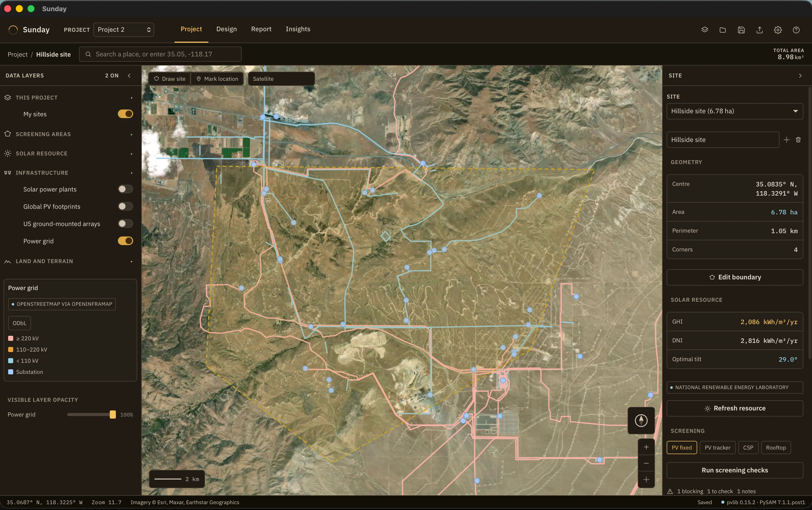Turn off the My sites toggle
Image resolution: width=812 pixels, height=510 pixels.
(x=126, y=114)
